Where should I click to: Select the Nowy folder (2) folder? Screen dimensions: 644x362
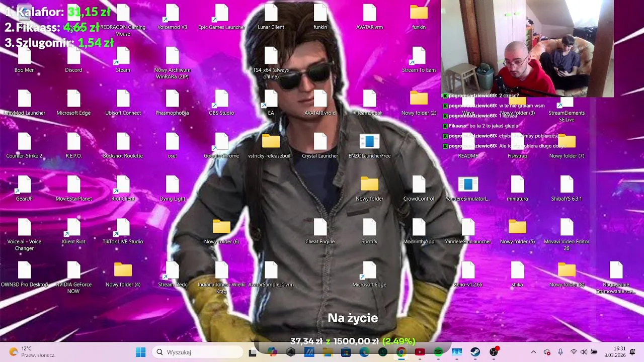419,103
